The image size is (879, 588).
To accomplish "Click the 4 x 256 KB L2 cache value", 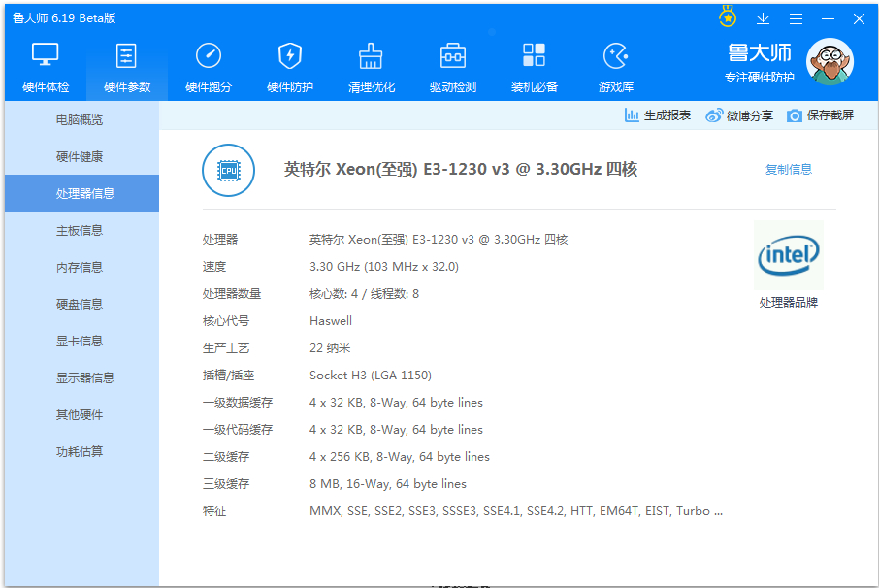I will 399,457.
